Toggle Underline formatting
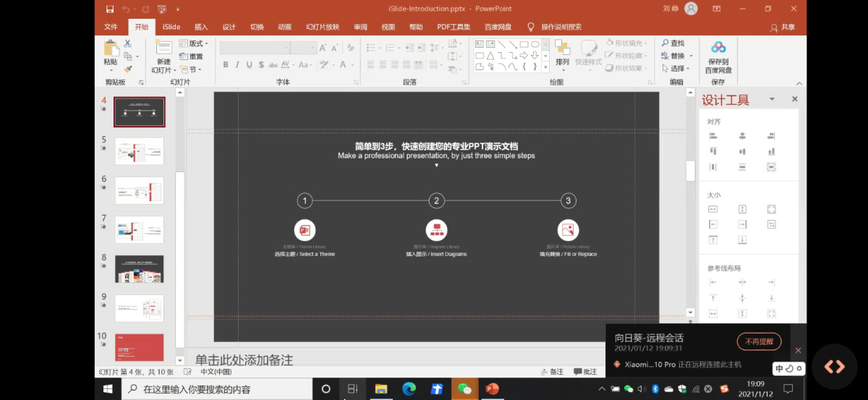This screenshot has width=868, height=400. [250, 65]
